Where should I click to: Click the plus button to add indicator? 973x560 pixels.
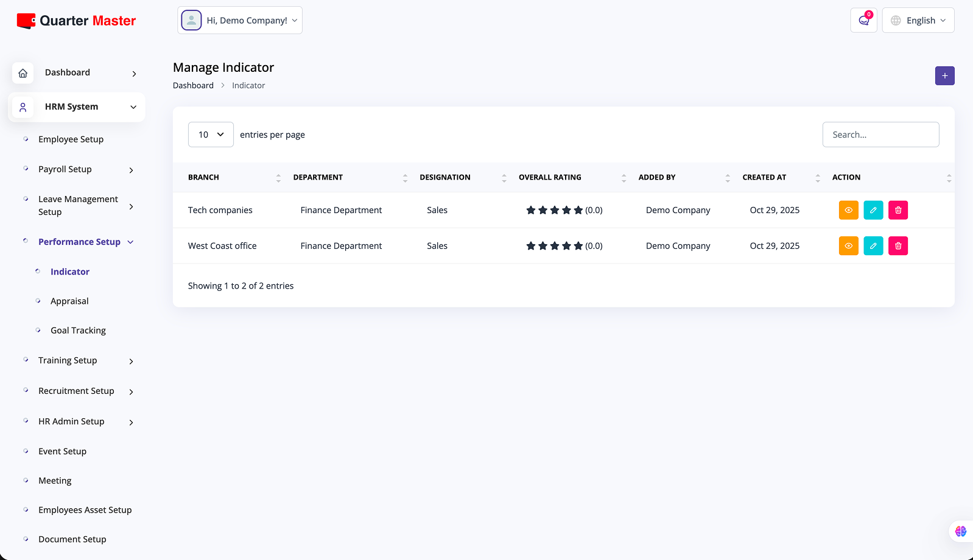click(x=944, y=76)
